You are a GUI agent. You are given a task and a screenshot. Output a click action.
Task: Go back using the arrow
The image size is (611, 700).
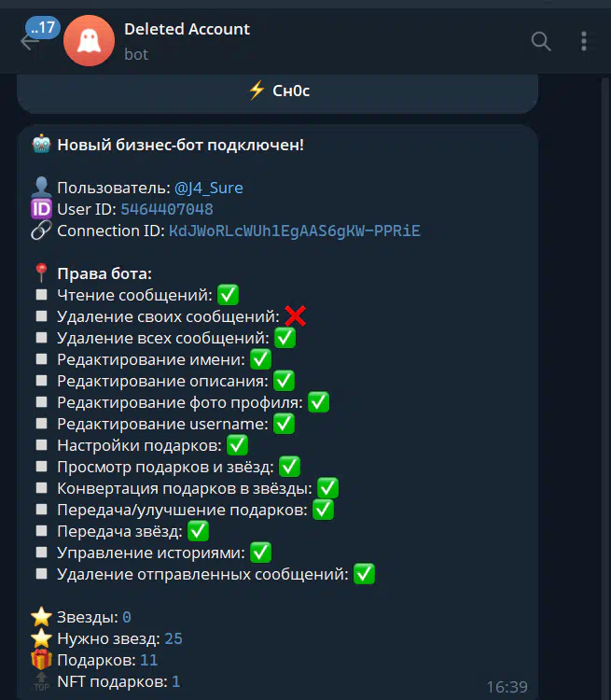(x=28, y=43)
